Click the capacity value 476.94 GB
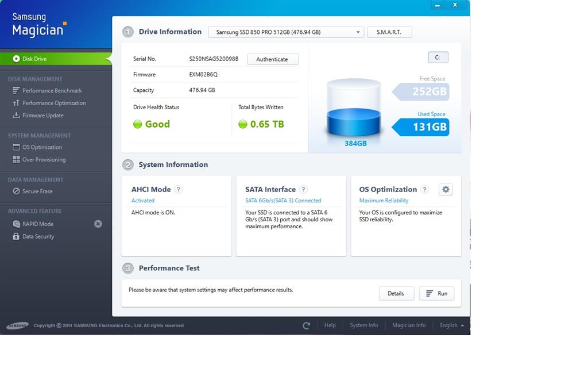The height and width of the screenshot is (368, 588). pos(202,90)
